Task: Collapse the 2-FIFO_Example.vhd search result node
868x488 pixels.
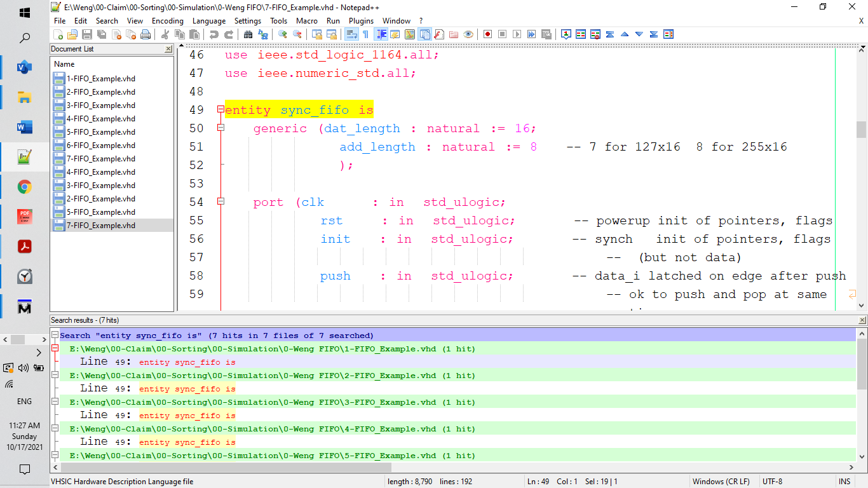Action: pos(55,376)
